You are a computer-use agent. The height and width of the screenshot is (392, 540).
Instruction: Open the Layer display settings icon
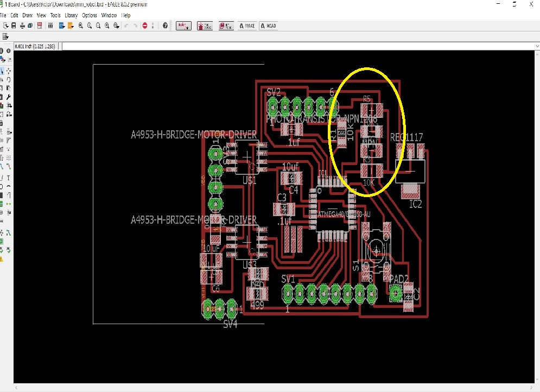tap(2, 59)
